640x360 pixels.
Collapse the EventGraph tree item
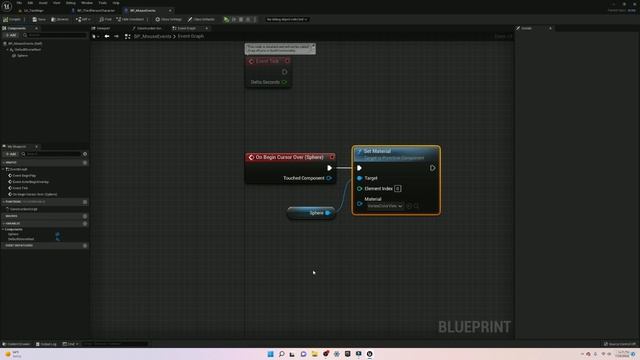pos(3,169)
